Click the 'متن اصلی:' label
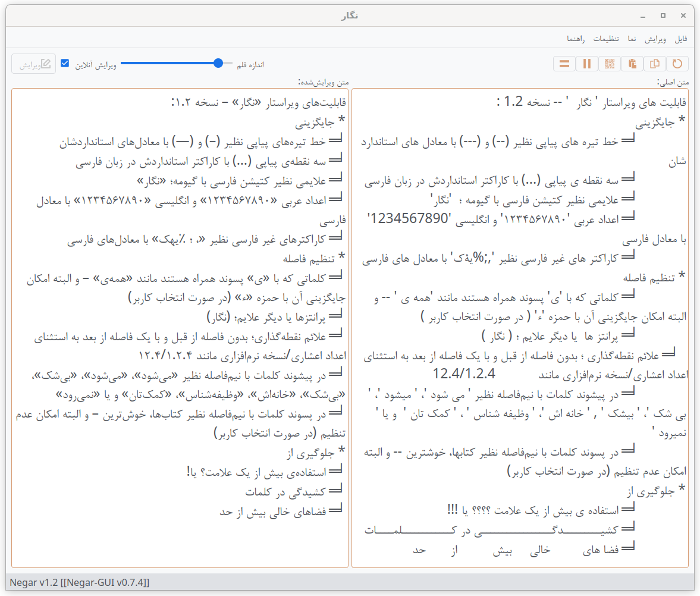This screenshot has height=596, width=700. click(673, 82)
